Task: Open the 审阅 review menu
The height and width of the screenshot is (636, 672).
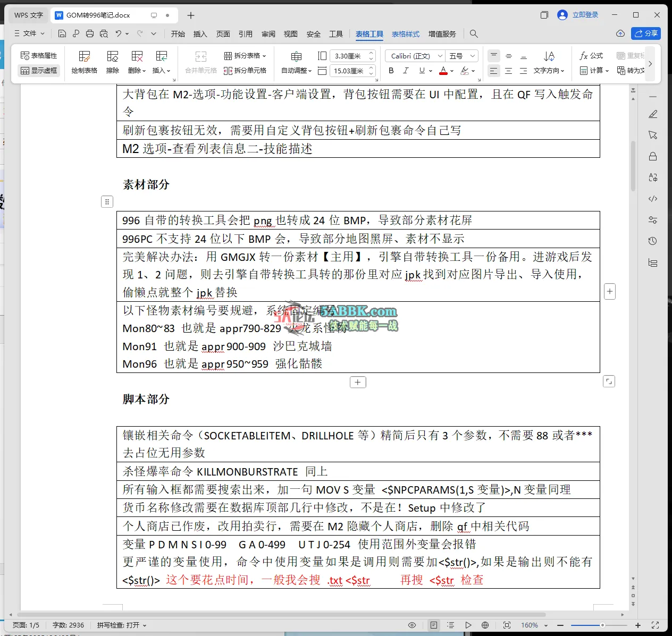Action: (268, 33)
